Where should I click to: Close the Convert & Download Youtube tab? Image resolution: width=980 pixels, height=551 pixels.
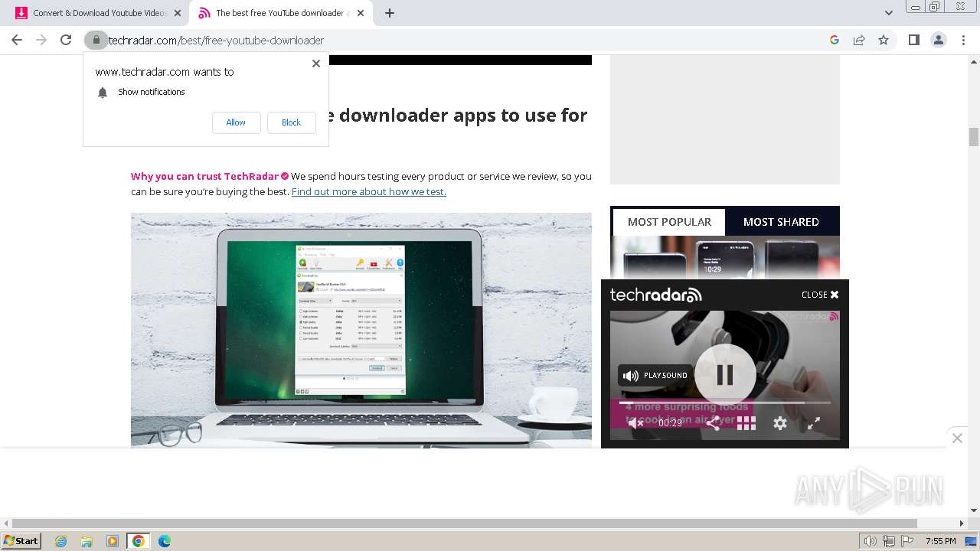177,13
